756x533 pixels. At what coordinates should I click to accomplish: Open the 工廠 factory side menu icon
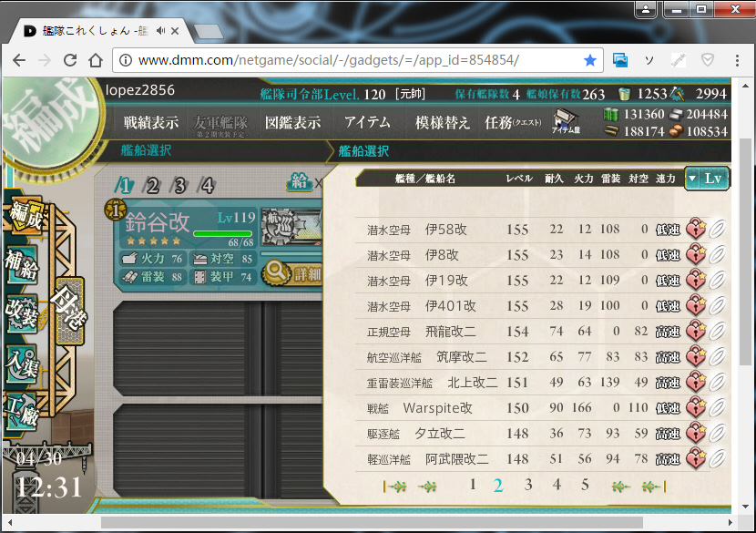coord(22,411)
